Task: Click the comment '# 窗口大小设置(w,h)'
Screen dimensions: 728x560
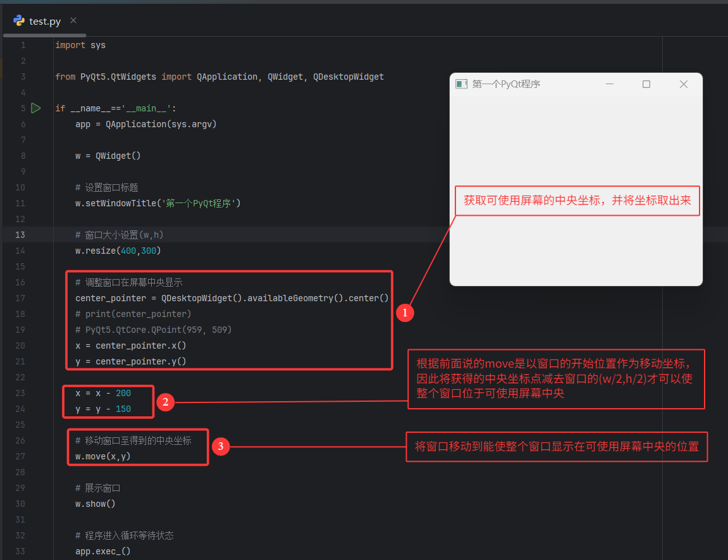Action: point(120,235)
